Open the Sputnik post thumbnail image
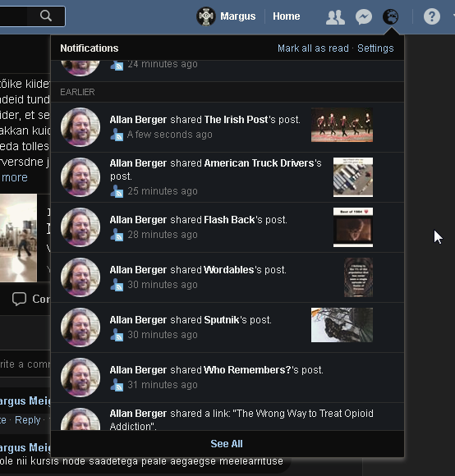Screen dimensions: 455x476 click(x=342, y=325)
